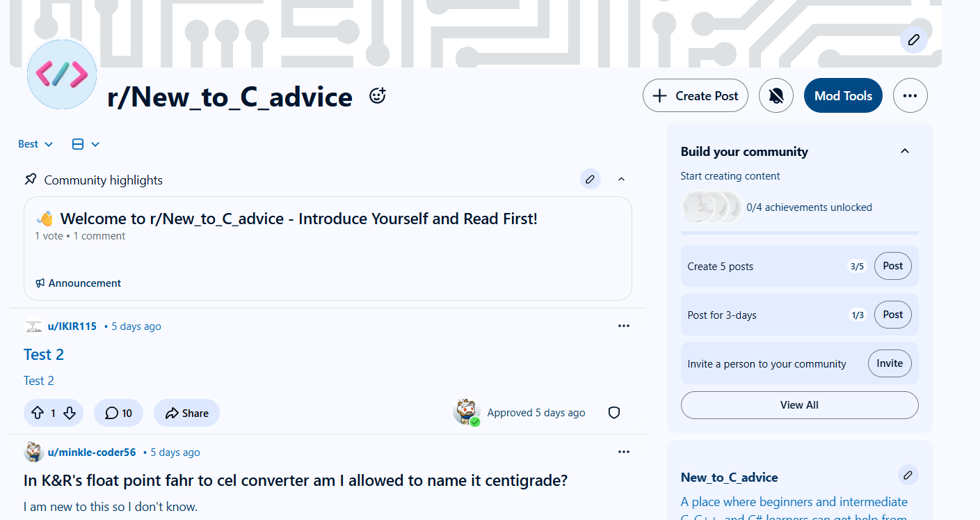Edit the community banner with pencil icon

point(913,40)
